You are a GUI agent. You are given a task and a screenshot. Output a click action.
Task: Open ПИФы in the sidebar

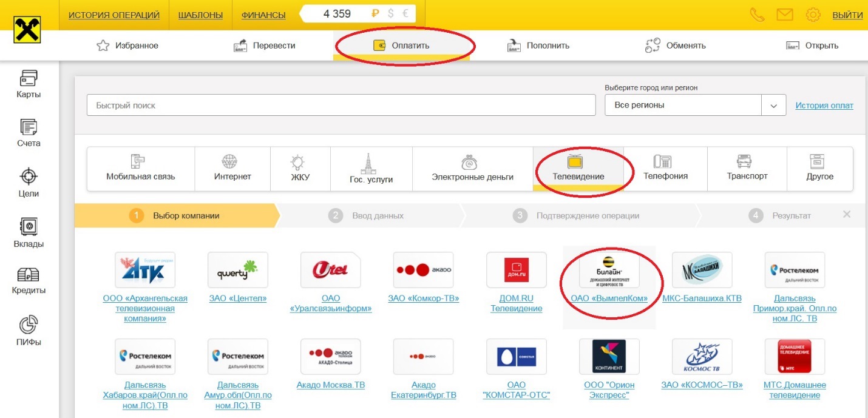[29, 331]
